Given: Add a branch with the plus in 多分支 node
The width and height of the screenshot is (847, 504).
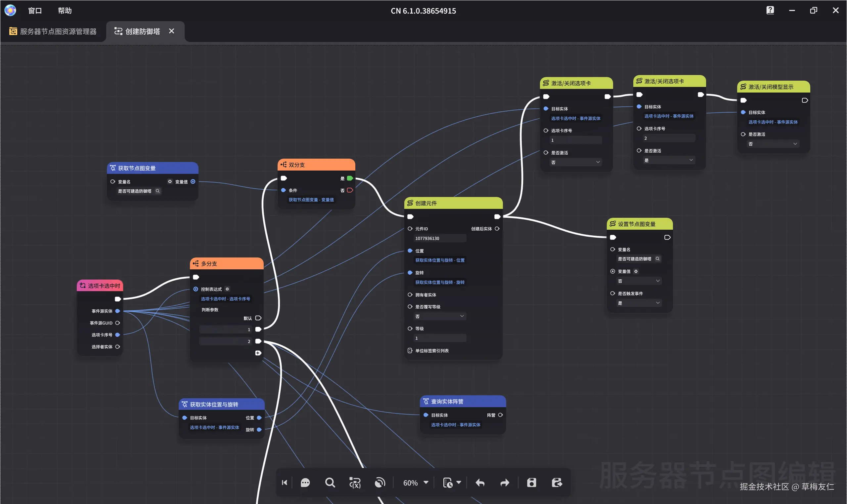Looking at the screenshot, I should point(258,353).
